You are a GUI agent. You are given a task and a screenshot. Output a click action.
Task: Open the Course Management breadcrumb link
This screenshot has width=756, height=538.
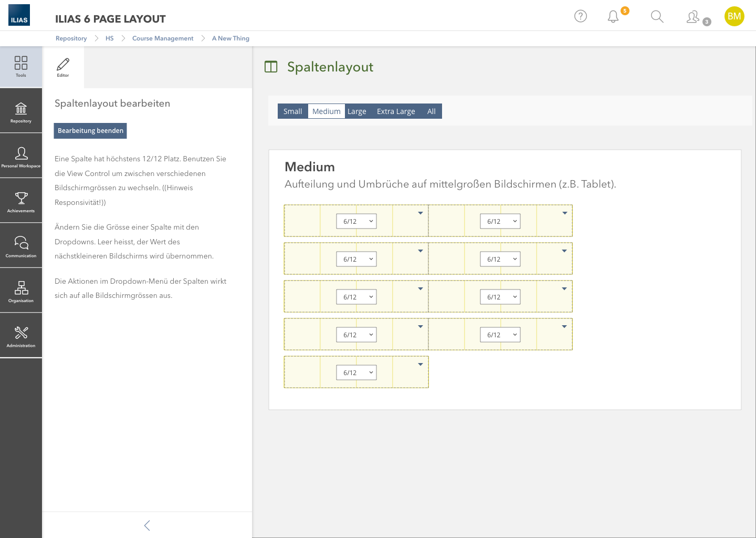coord(163,38)
